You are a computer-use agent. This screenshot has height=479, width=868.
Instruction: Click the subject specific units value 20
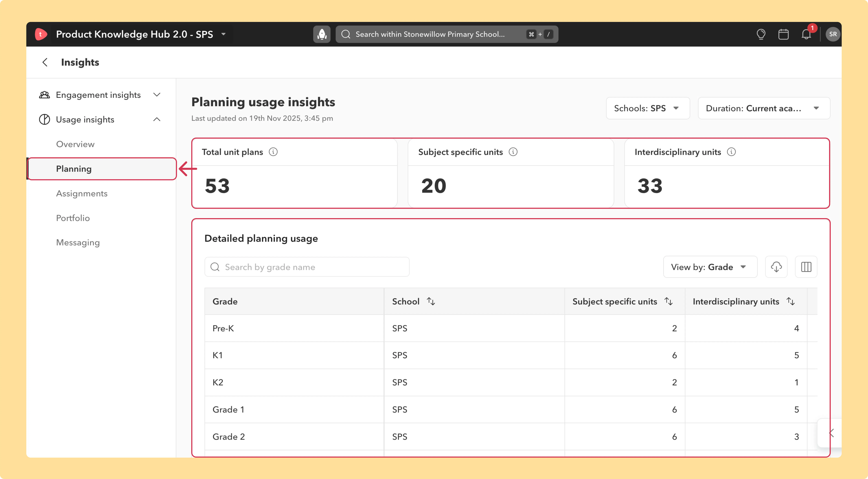pyautogui.click(x=434, y=186)
